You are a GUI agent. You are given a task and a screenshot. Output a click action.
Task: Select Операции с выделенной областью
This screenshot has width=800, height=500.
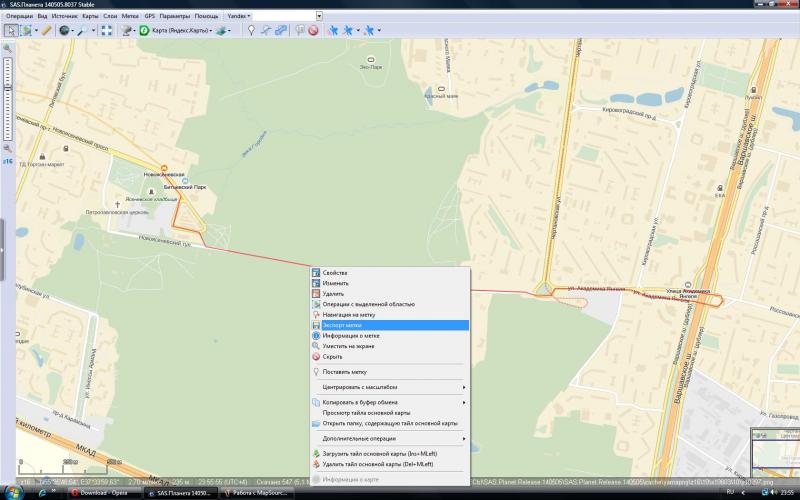click(390, 304)
